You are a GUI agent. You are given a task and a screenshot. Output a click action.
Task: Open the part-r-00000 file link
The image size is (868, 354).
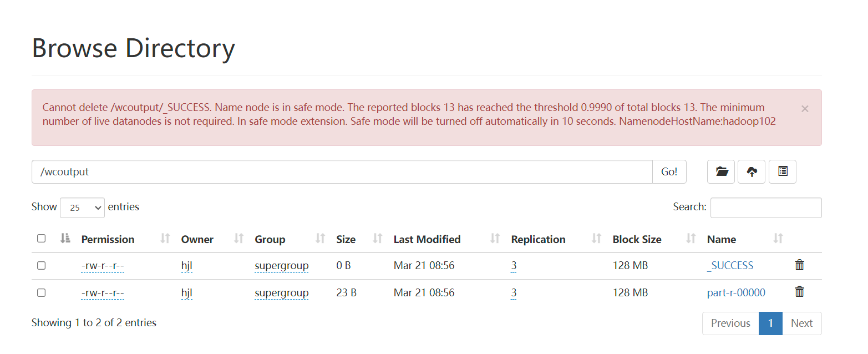[x=735, y=292]
